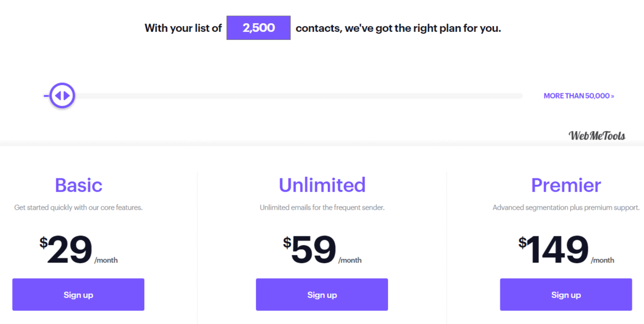Sign up for the Basic plan
644x324 pixels.
(x=78, y=294)
